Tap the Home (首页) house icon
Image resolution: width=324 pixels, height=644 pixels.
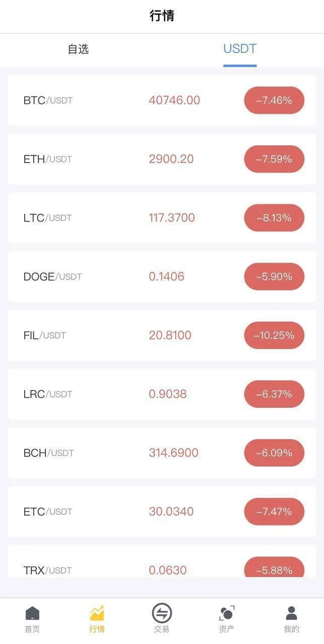[x=32, y=613]
